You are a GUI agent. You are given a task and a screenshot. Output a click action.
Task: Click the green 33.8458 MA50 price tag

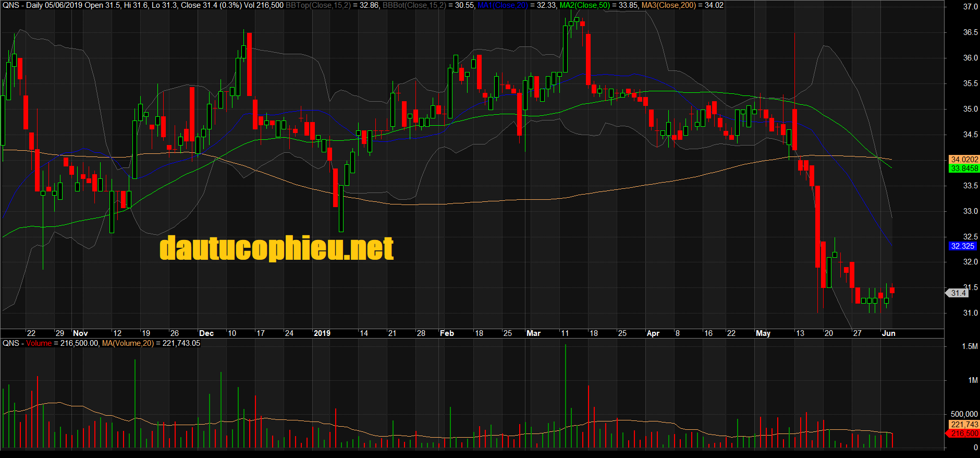[x=964, y=168]
